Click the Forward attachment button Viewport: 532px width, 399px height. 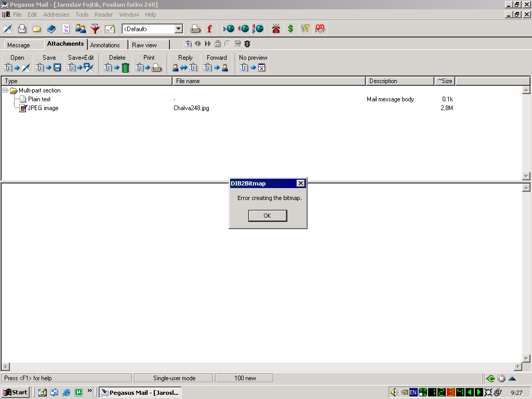pos(217,63)
